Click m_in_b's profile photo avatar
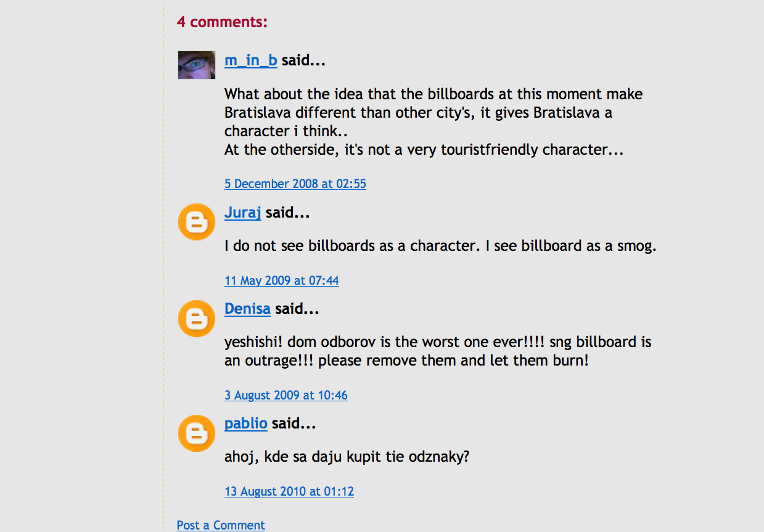 pos(196,65)
